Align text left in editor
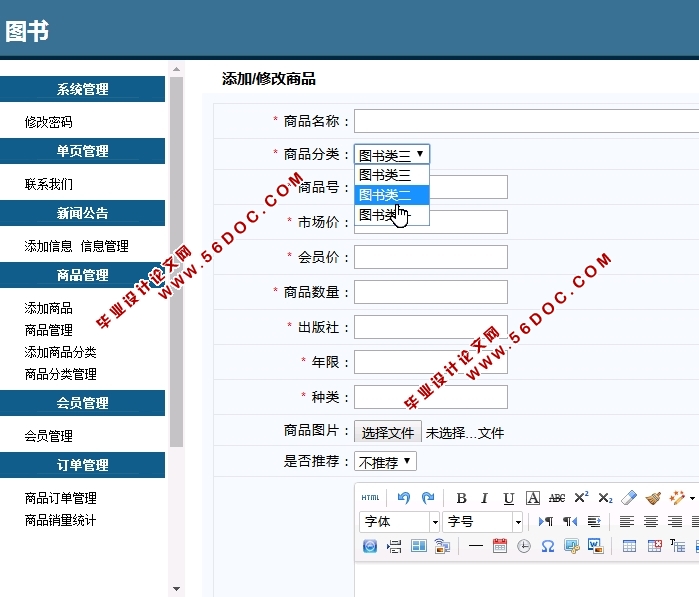 (x=627, y=521)
